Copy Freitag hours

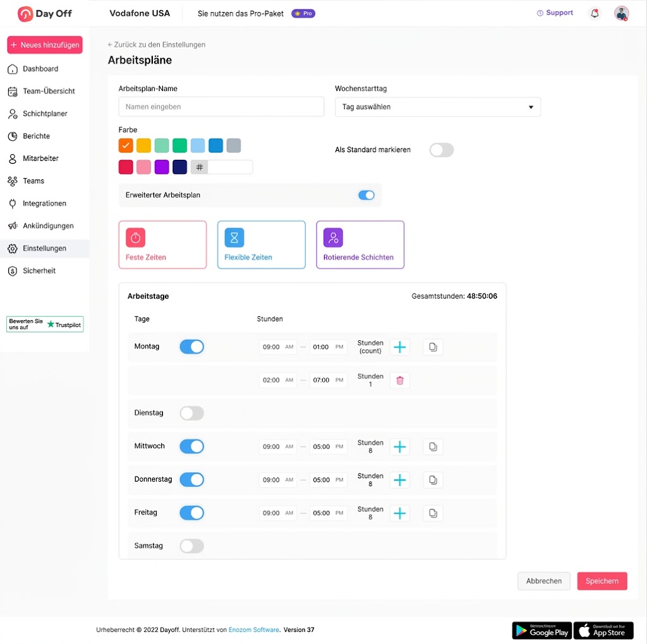click(x=433, y=513)
